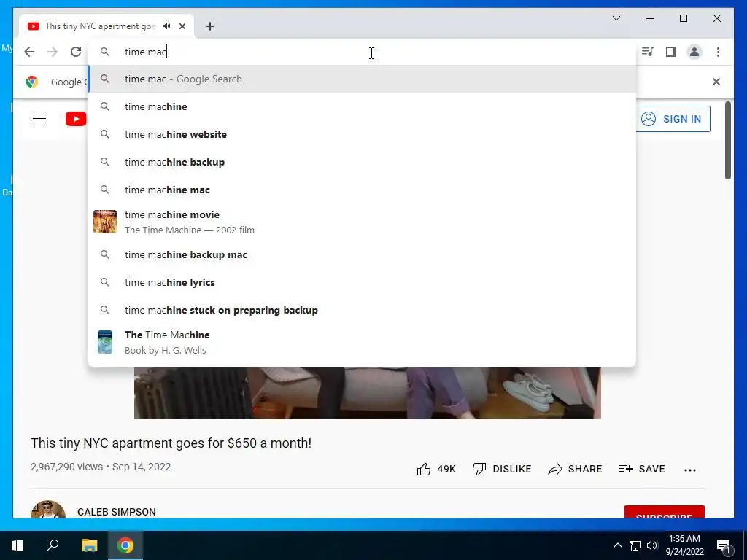
Task: Select 'time machine stuck on preparing backup' suggestion
Action: click(x=362, y=310)
